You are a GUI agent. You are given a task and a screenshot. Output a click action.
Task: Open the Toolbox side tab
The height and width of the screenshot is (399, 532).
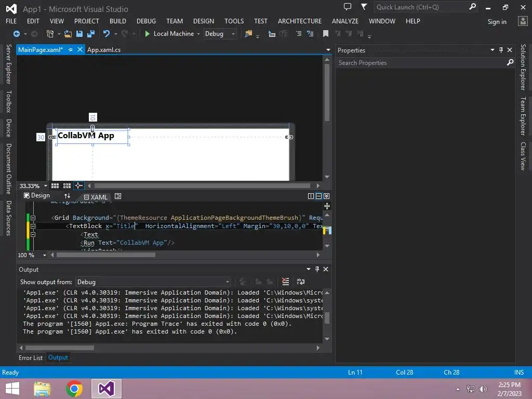coord(9,101)
